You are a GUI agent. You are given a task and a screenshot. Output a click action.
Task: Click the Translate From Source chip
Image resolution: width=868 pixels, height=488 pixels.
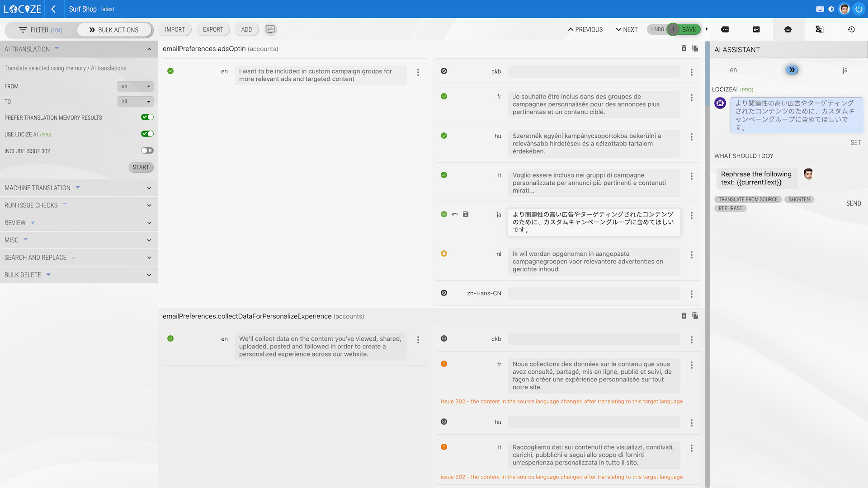748,199
